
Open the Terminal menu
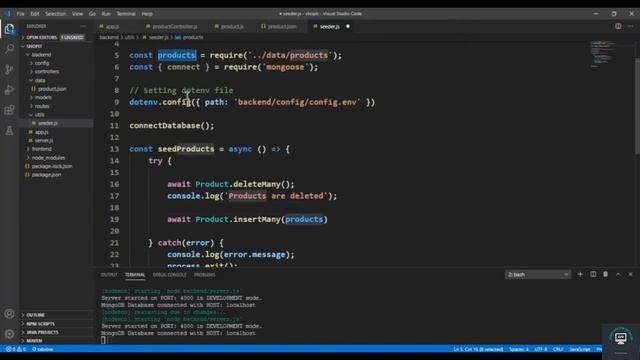[126, 13]
